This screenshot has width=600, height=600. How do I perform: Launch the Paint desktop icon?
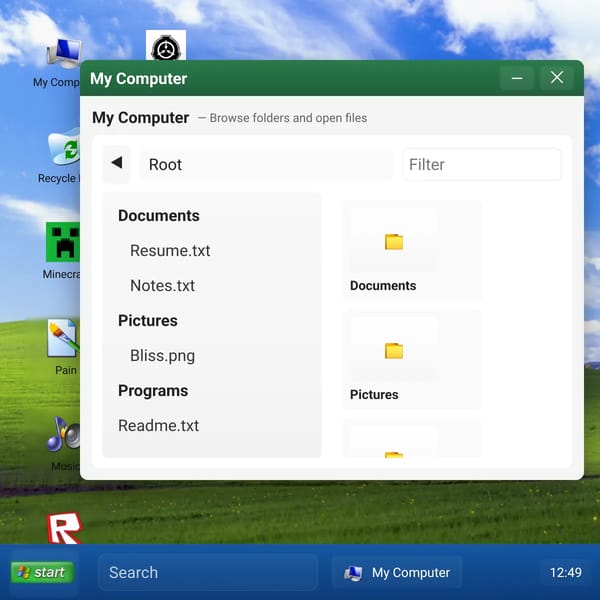[x=63, y=338]
